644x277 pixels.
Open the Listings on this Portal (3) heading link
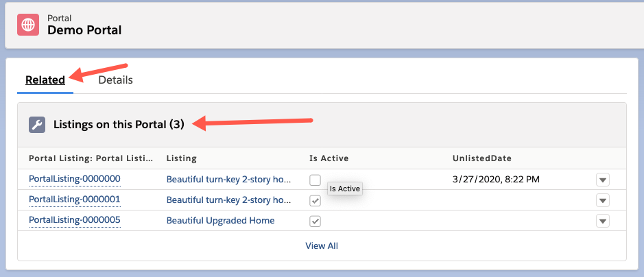point(119,125)
